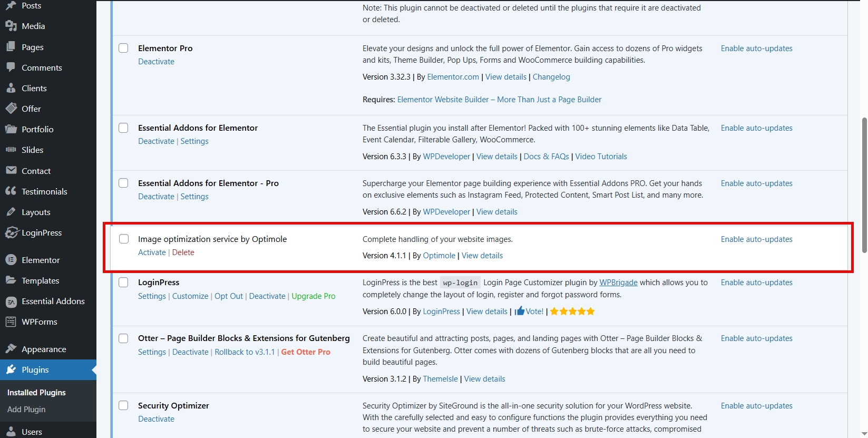Click Get Otter Pro link
Screen dimensions: 868x438
306,352
